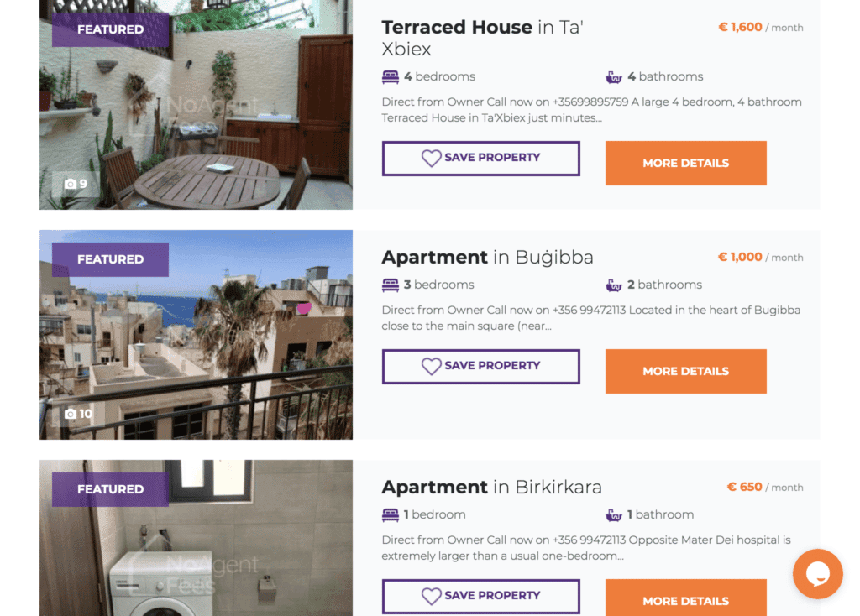Click heart icon on Ta' Xbiex listing
Image resolution: width=860 pixels, height=616 pixels.
pos(431,158)
